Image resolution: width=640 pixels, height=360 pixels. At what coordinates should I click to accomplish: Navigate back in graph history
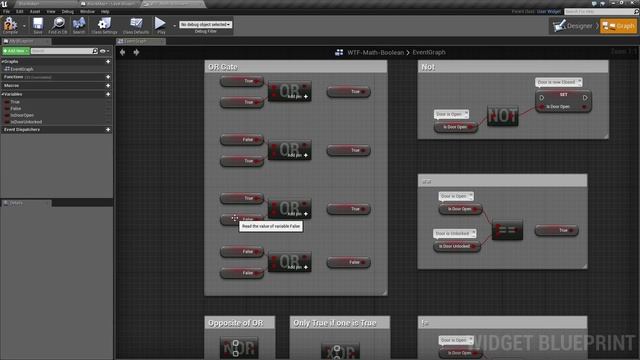pyautogui.click(x=122, y=52)
